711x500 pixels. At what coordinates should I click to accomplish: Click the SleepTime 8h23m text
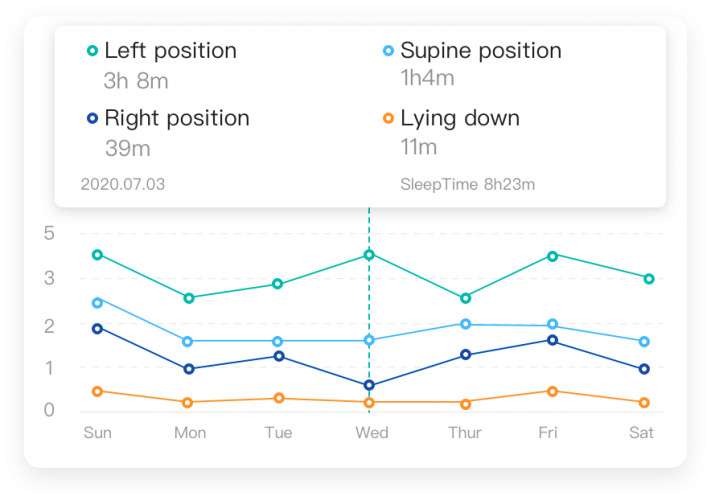[467, 184]
